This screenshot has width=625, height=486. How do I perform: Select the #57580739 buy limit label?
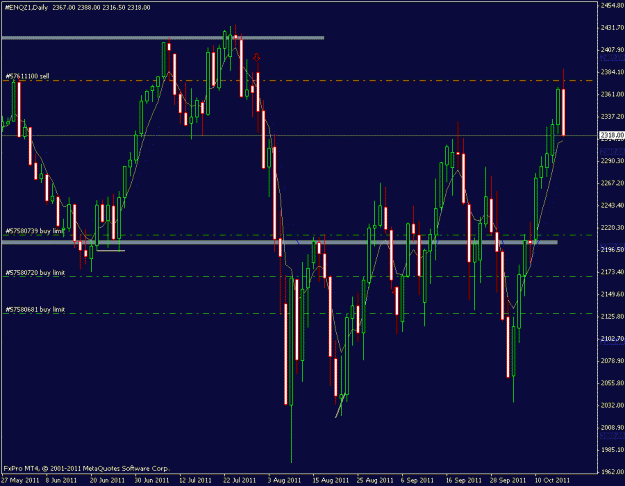(35, 231)
